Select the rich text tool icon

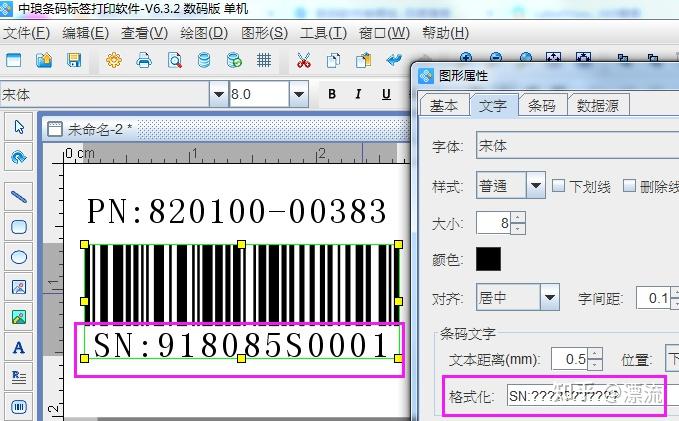point(19,377)
